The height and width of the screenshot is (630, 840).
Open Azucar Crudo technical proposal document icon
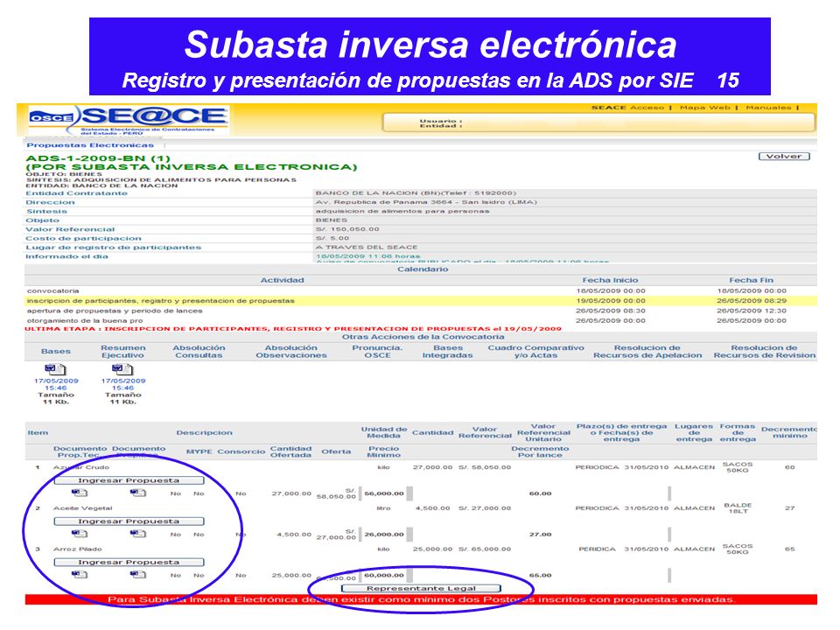click(x=80, y=493)
